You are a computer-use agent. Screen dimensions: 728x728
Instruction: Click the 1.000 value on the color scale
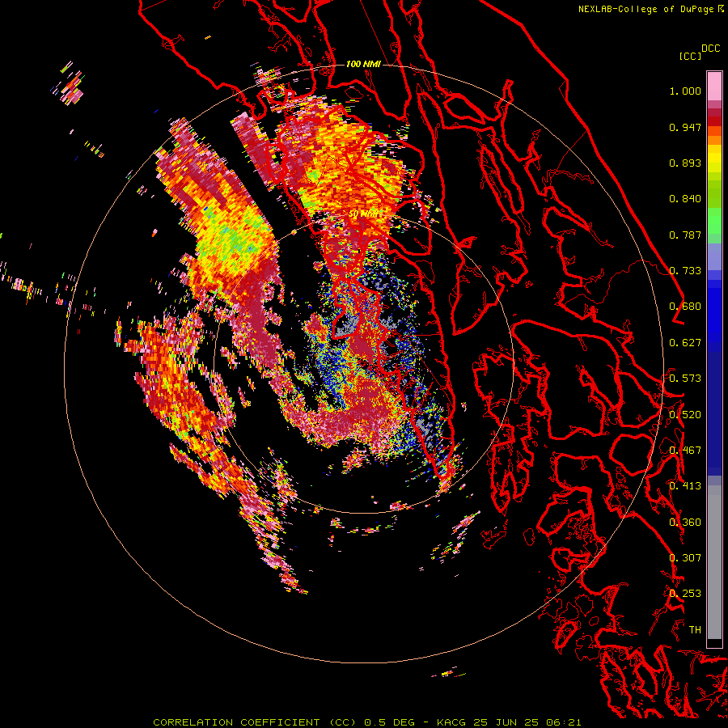(x=685, y=91)
